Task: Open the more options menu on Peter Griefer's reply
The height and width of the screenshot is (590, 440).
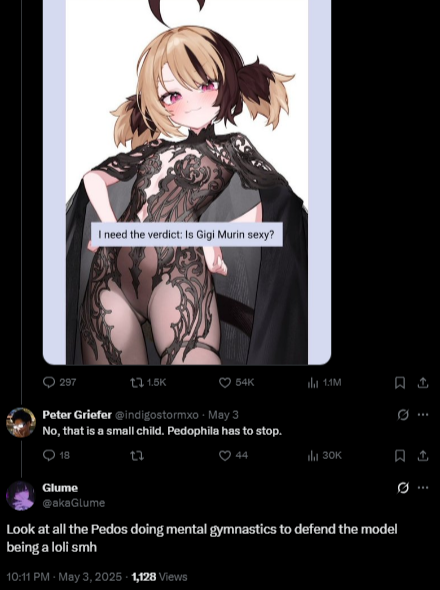Action: pyautogui.click(x=423, y=415)
